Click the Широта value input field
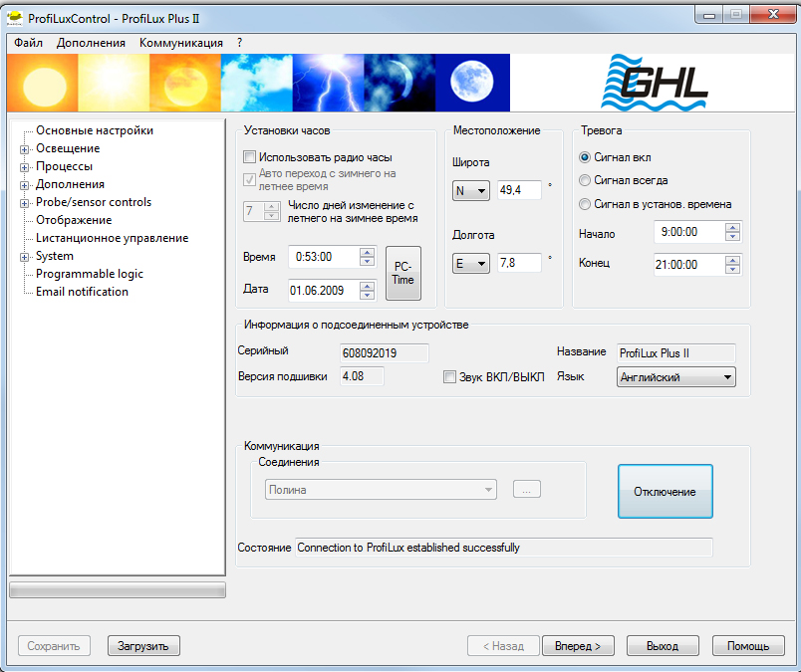This screenshot has width=801, height=672. tap(519, 190)
